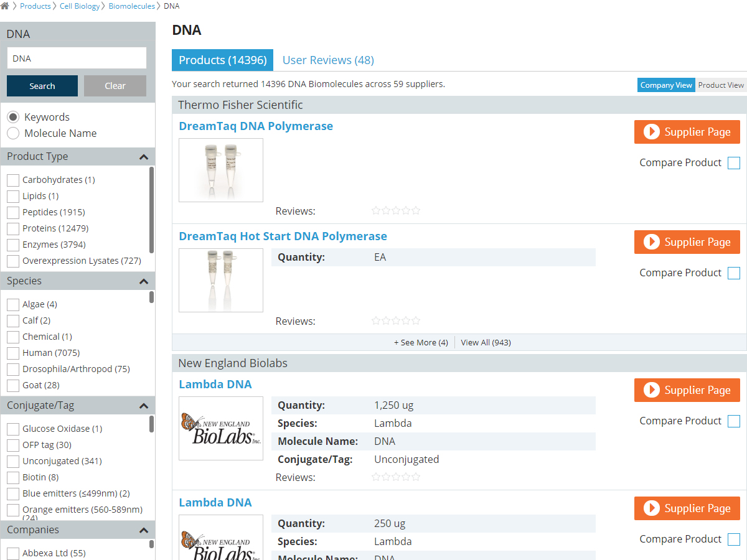The image size is (747, 560).
Task: Focus the DNA keyword search field
Action: coord(77,58)
